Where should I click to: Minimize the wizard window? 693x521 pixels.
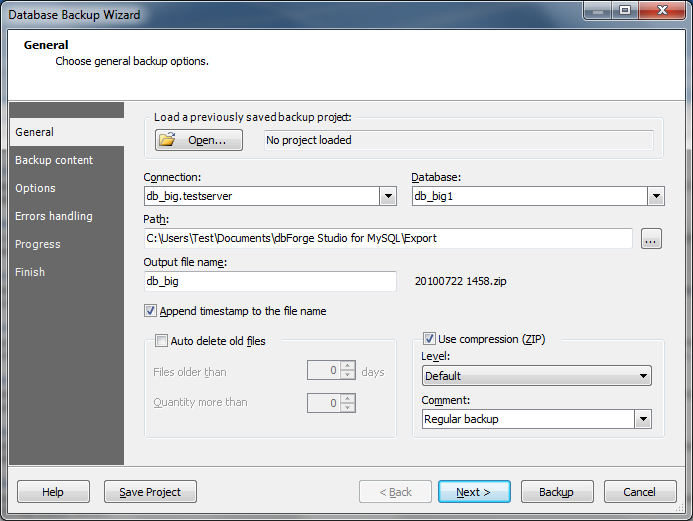(598, 11)
